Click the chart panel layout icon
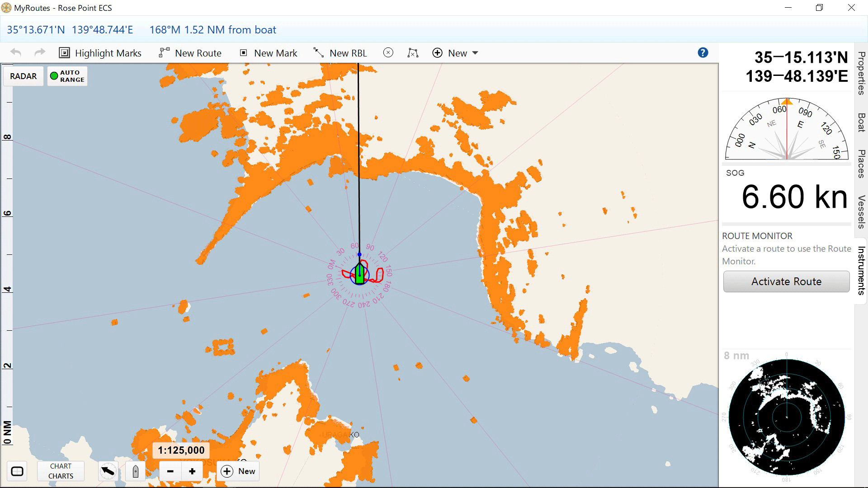The image size is (868, 488). click(x=17, y=472)
